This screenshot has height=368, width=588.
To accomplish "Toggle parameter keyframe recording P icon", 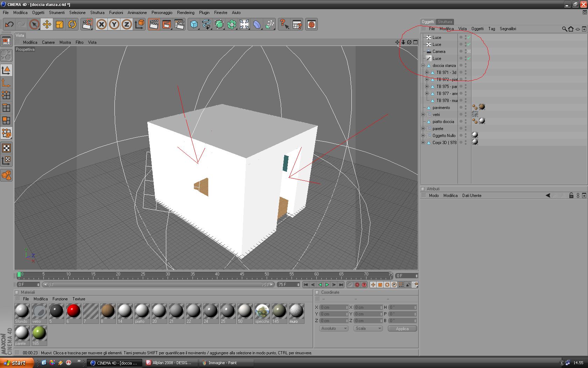I will (394, 285).
